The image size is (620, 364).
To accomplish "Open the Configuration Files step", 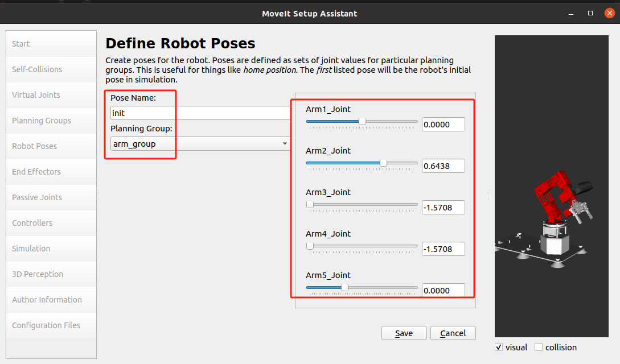I will point(51,325).
